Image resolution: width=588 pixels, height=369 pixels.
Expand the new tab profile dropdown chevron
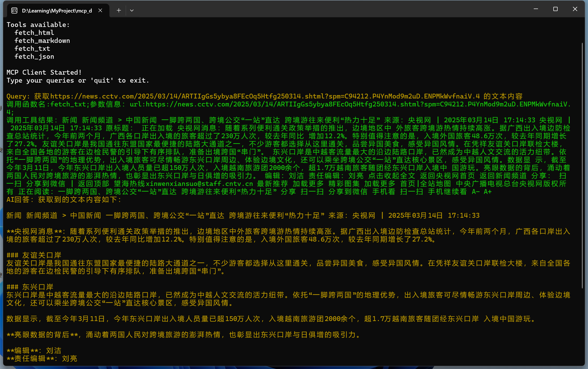132,11
